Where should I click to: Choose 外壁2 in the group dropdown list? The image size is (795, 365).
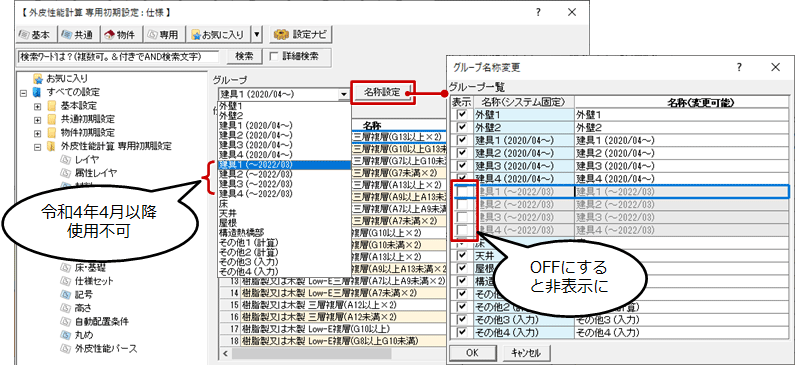284,115
